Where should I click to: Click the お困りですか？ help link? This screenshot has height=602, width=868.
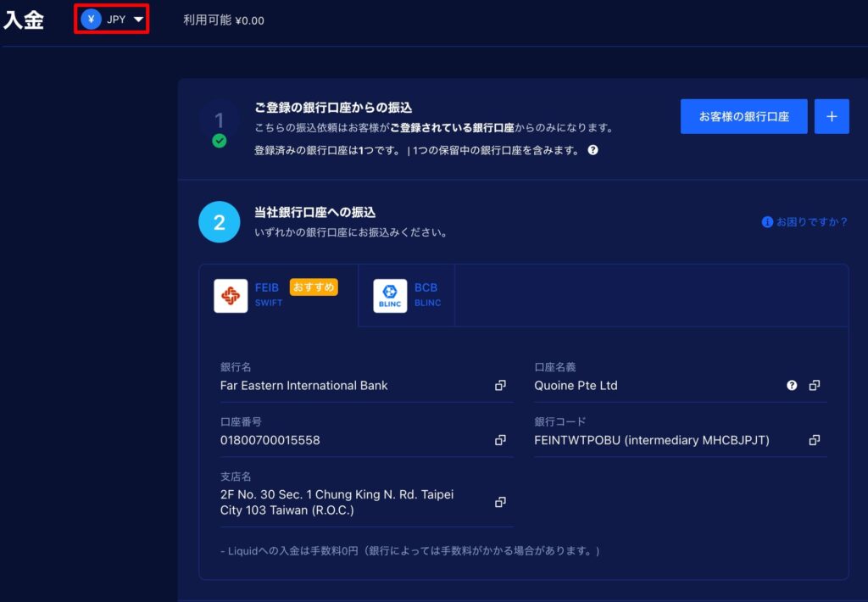[805, 222]
